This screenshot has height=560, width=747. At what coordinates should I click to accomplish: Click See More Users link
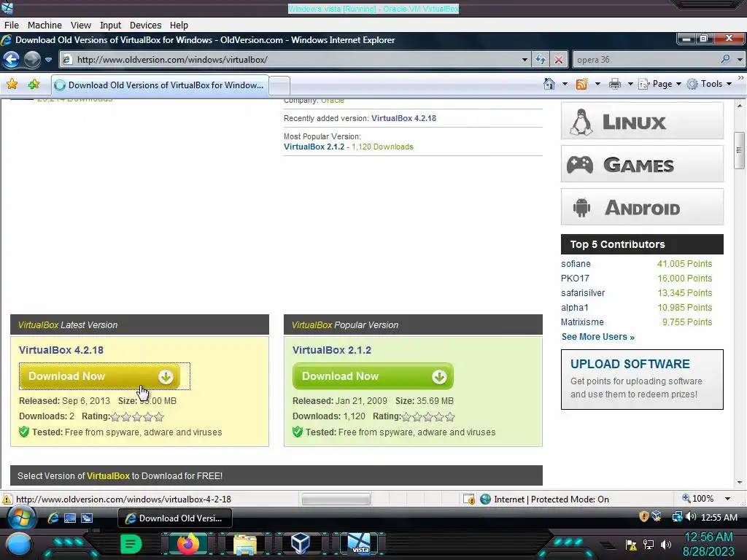[598, 337]
